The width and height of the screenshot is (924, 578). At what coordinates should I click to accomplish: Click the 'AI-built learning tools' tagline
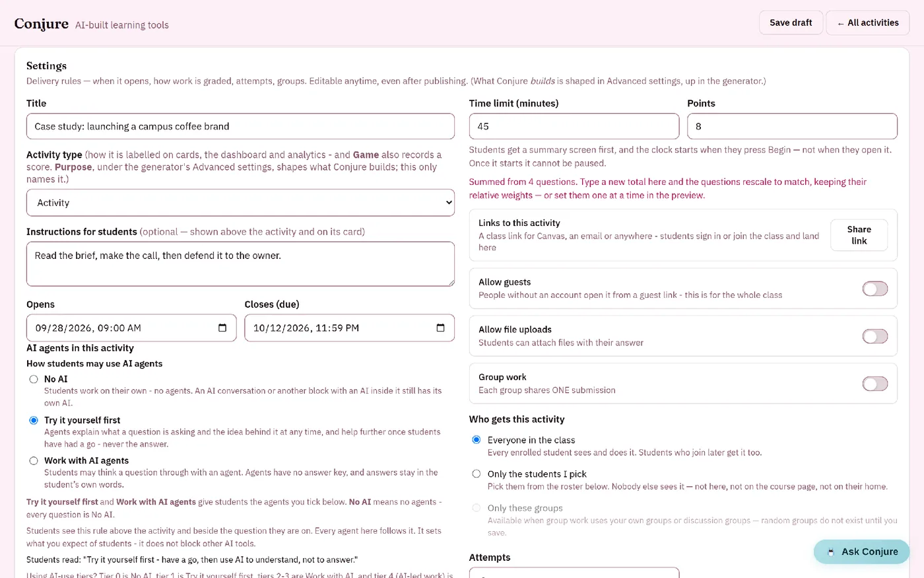[122, 25]
